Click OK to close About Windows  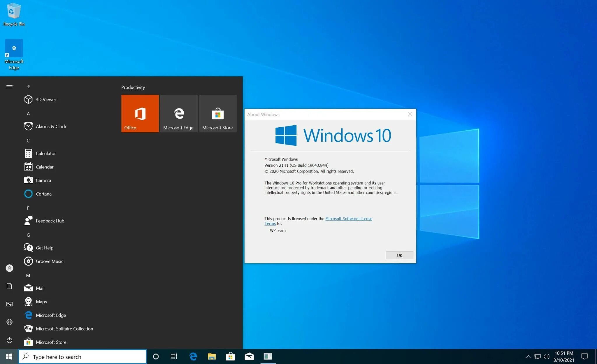point(399,255)
